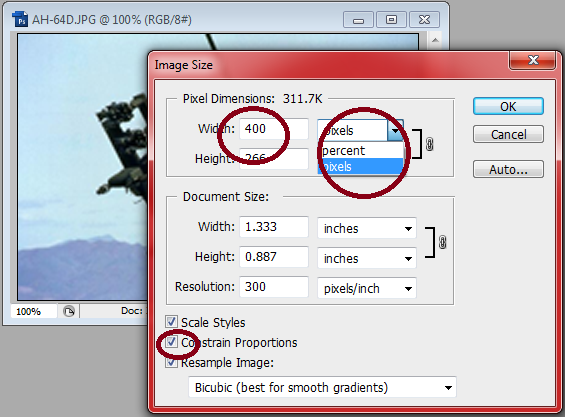
Task: Uncheck Constrain Proportions
Action: (x=171, y=342)
